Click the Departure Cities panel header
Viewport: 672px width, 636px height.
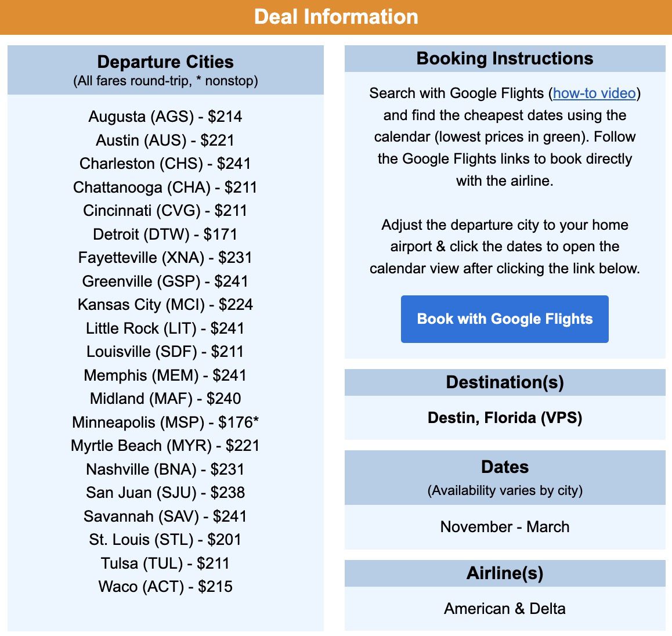point(165,62)
